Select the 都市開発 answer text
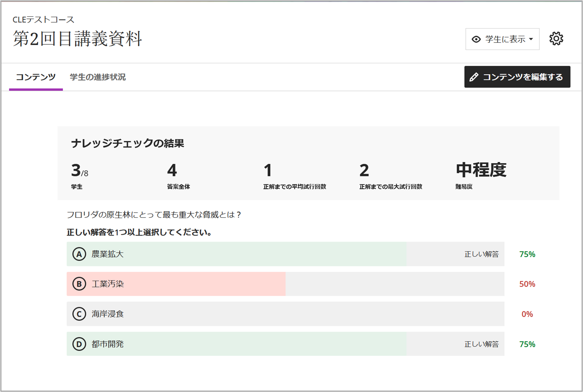This screenshot has height=392, width=583. tap(108, 344)
